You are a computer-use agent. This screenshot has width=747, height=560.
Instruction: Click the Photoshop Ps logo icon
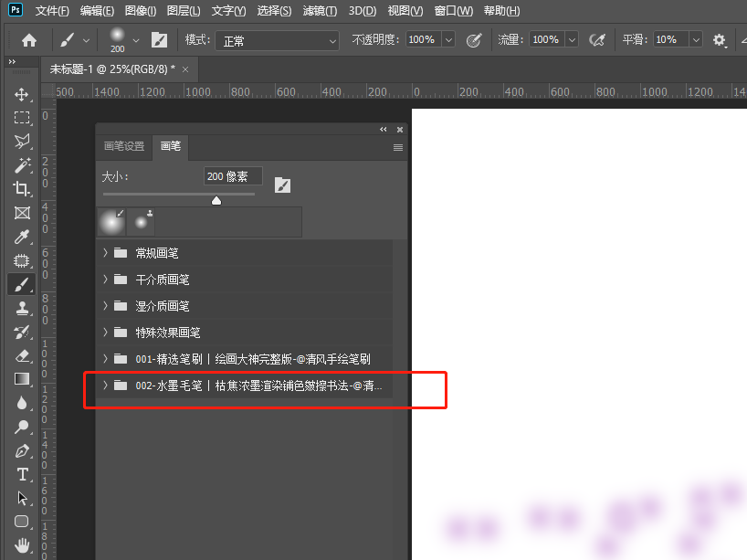(16, 9)
